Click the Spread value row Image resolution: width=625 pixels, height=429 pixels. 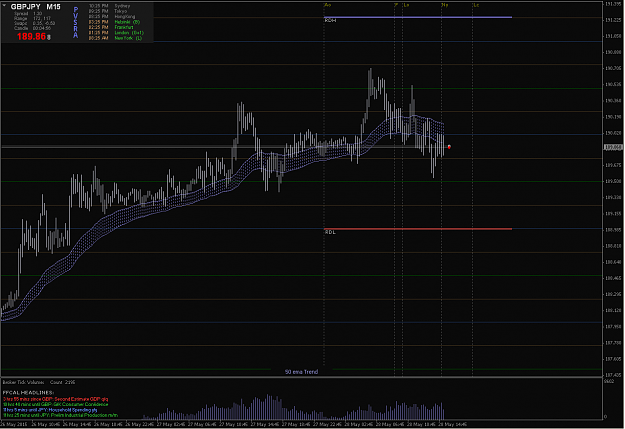[x=28, y=14]
